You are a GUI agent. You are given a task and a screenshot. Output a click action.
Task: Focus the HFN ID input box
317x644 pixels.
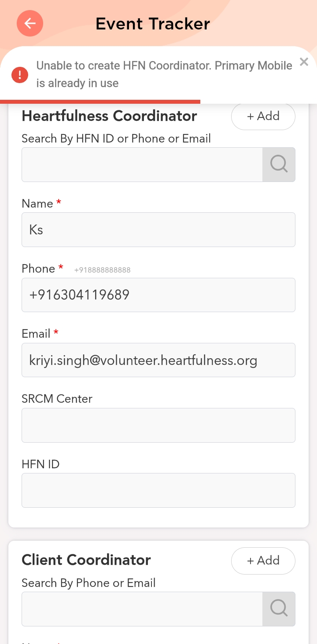(x=158, y=490)
